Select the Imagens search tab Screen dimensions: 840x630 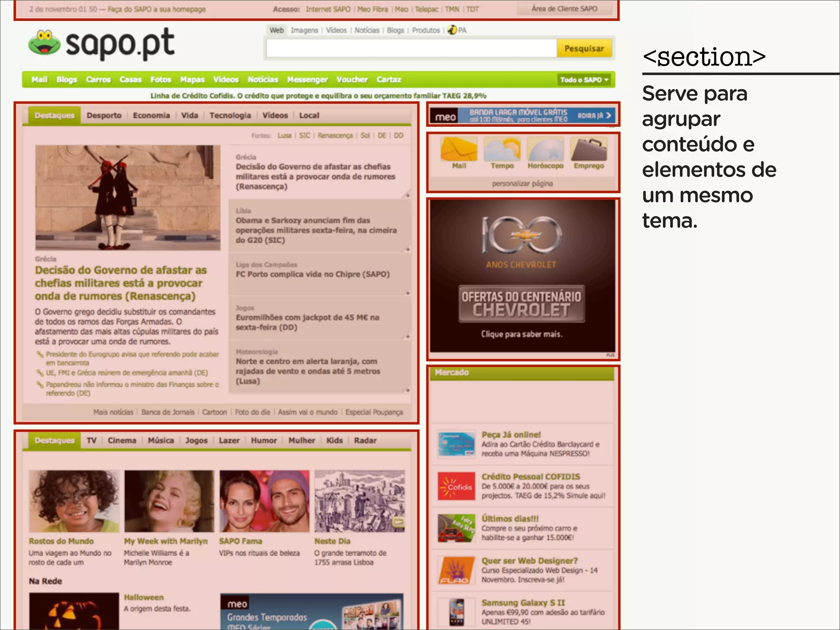304,30
